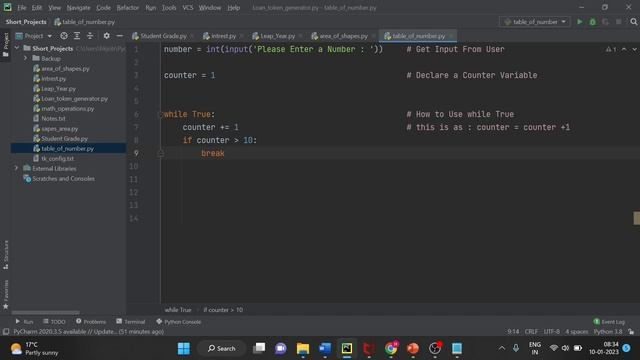Open table_of_number run configuration dropdown
Screen dimensions: 640x360
[x=535, y=22]
